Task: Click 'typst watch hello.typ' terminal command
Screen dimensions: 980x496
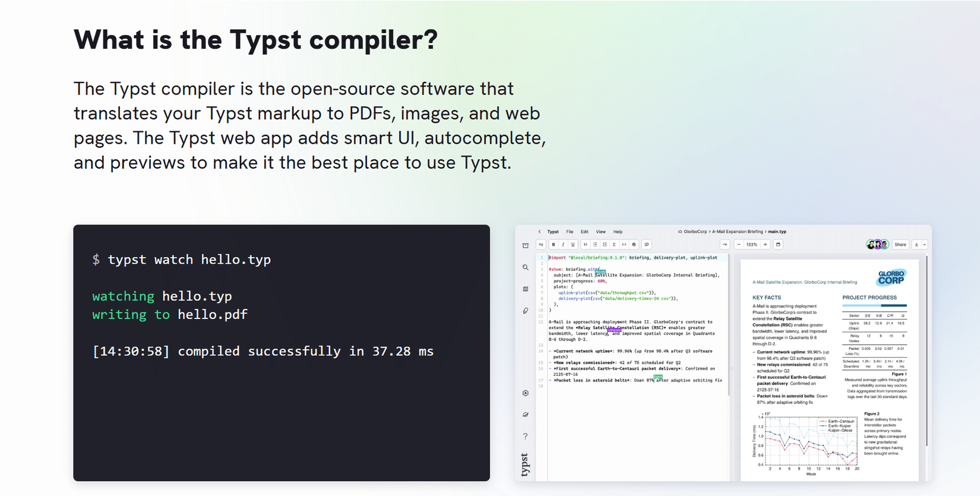Action: [x=182, y=260]
